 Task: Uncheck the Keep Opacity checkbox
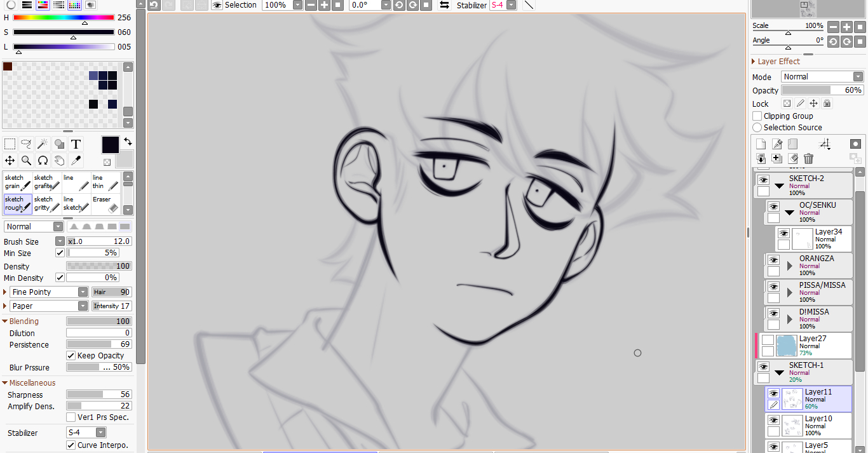(x=71, y=356)
